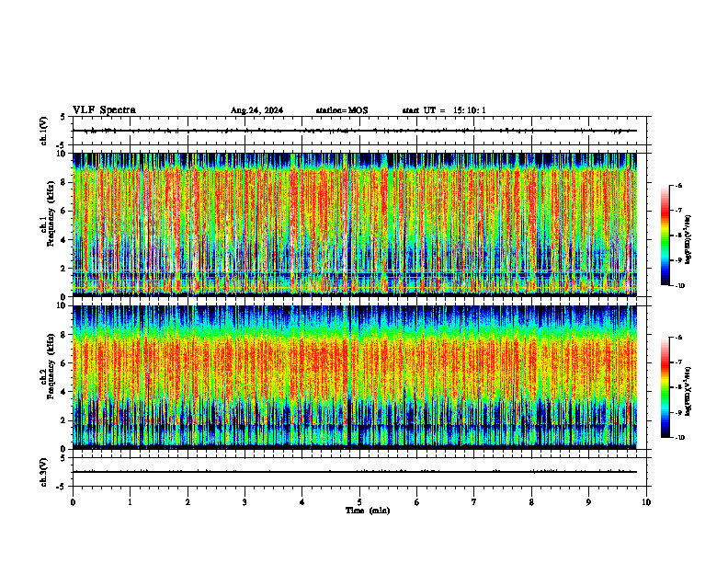The width and height of the screenshot is (728, 563).
Task: Click the "start UT = 15:10:1" header text
Action: pyautogui.click(x=444, y=110)
